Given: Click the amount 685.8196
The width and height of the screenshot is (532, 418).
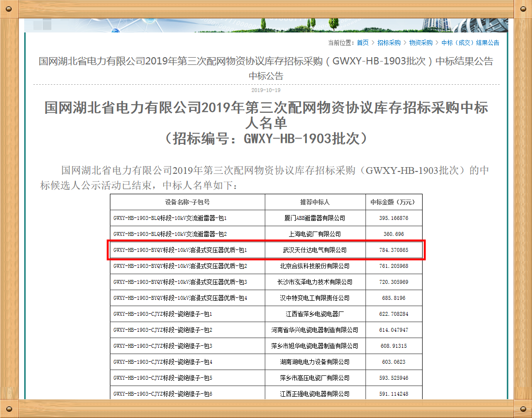Looking at the screenshot, I should (x=394, y=298).
